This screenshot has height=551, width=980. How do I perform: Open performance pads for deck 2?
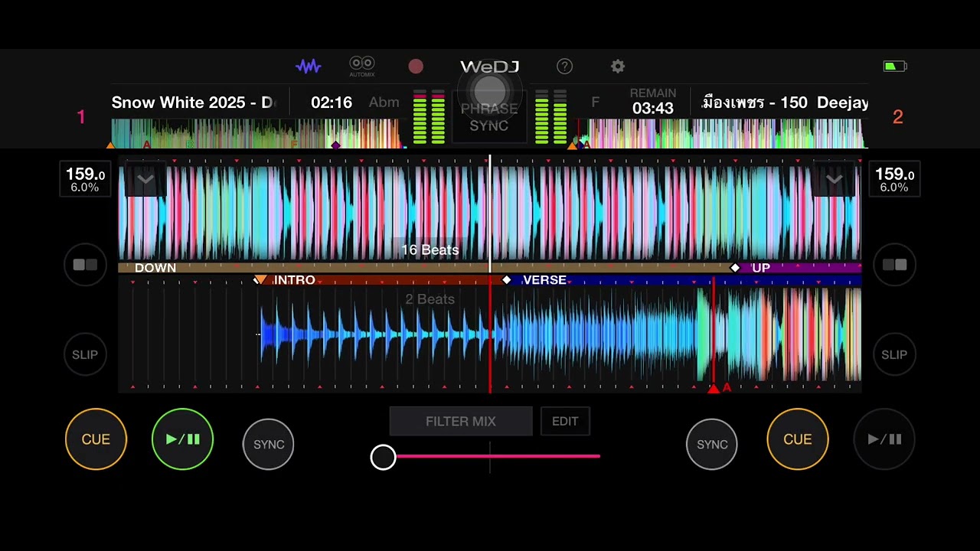894,265
